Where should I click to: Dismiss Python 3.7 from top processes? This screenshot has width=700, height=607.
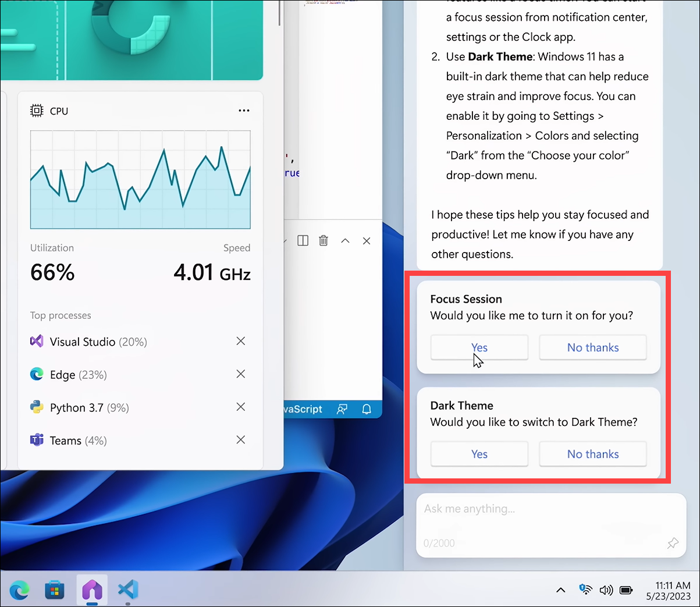pos(240,407)
